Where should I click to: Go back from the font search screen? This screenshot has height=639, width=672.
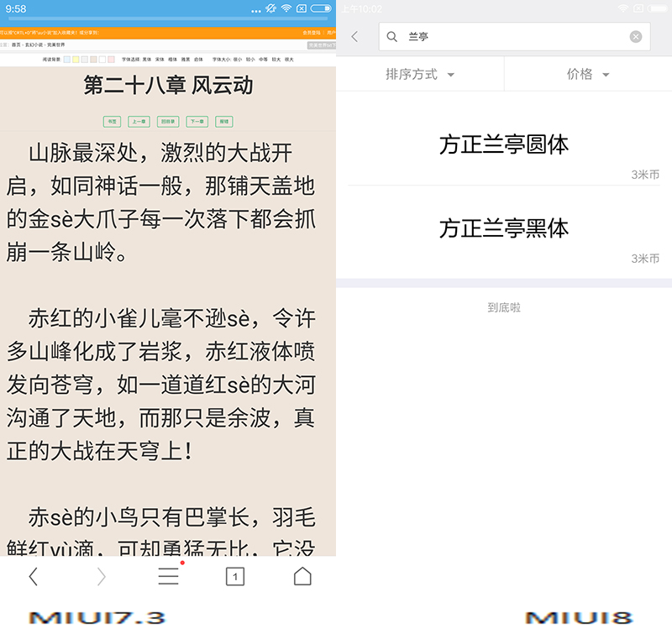(x=354, y=37)
